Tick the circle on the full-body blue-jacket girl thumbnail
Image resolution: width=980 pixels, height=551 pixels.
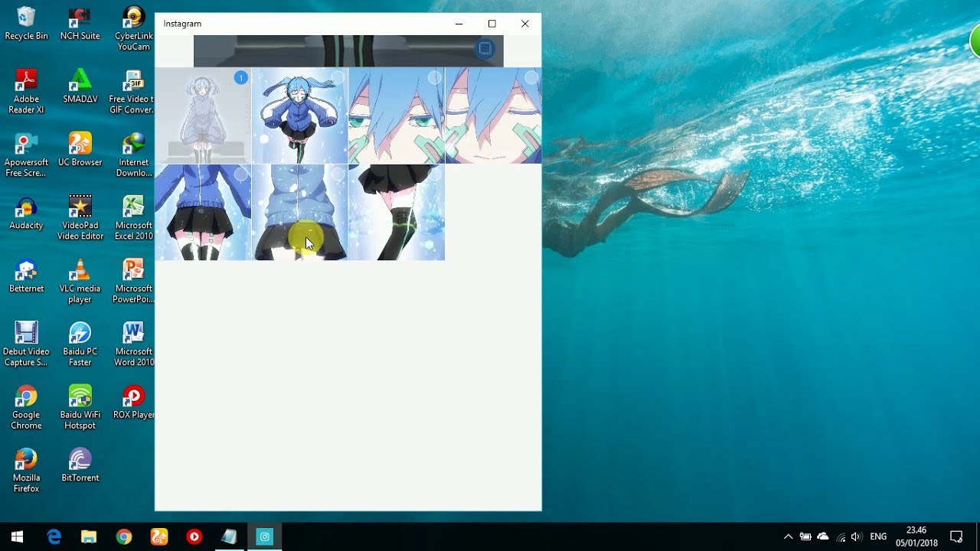(338, 78)
